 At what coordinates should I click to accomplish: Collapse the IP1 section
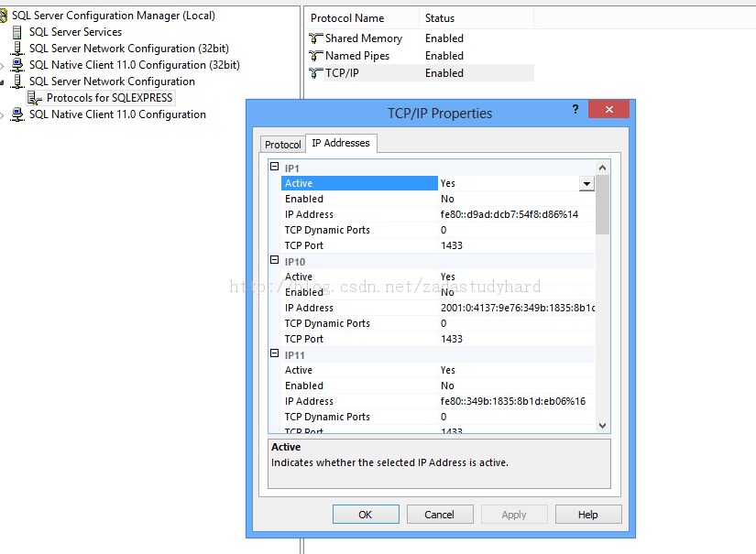274,167
